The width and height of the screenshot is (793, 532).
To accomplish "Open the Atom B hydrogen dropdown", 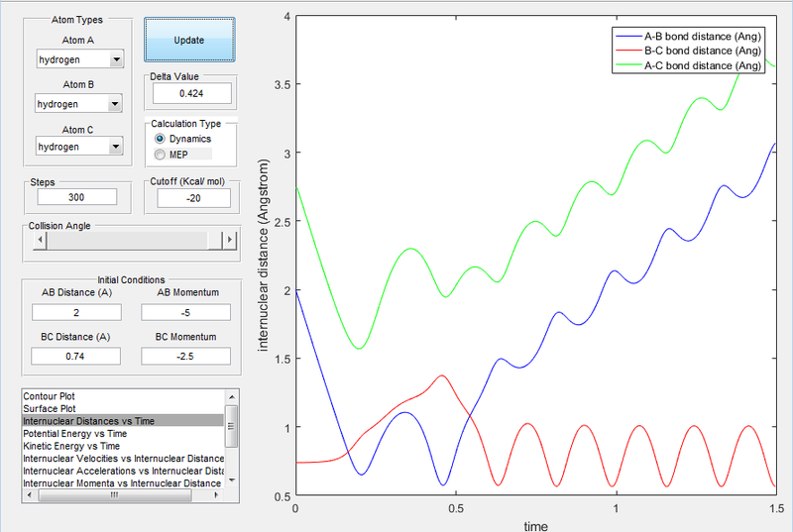I will click(78, 104).
